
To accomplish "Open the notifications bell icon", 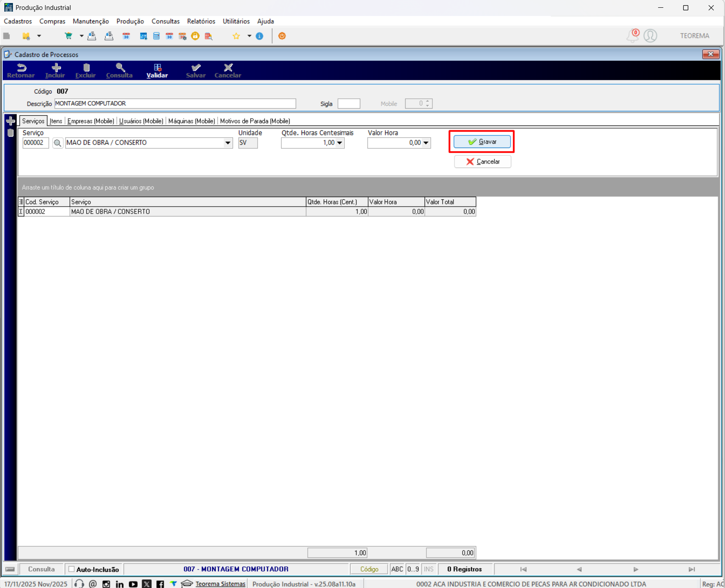I will (x=633, y=35).
